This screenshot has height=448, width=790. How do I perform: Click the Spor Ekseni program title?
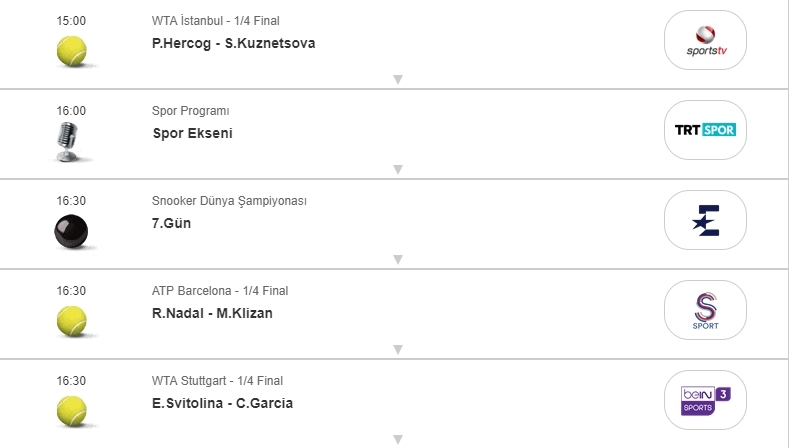(192, 133)
